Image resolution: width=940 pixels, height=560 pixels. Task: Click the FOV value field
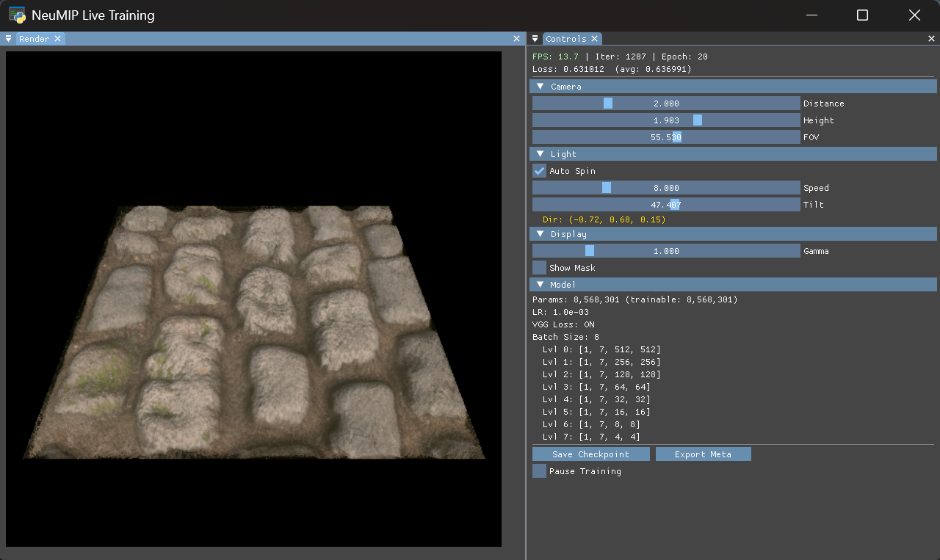click(x=666, y=137)
